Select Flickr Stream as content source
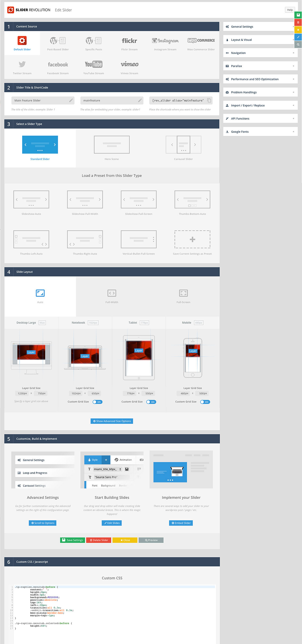The image size is (302, 644). 129,43
